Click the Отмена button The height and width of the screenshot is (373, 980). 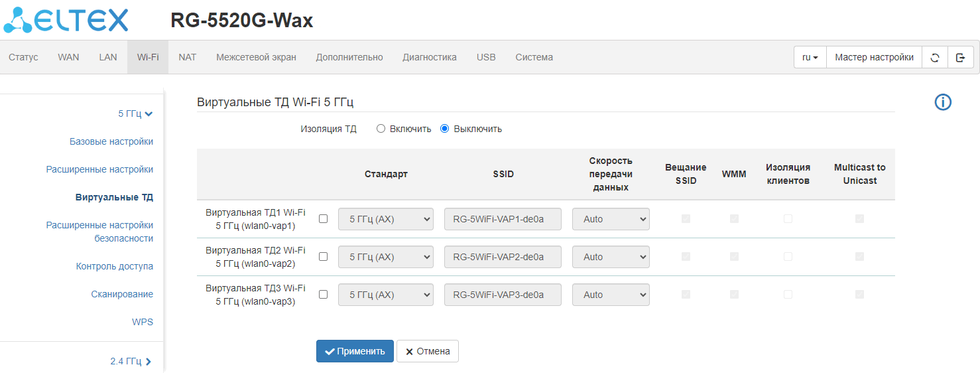click(428, 351)
